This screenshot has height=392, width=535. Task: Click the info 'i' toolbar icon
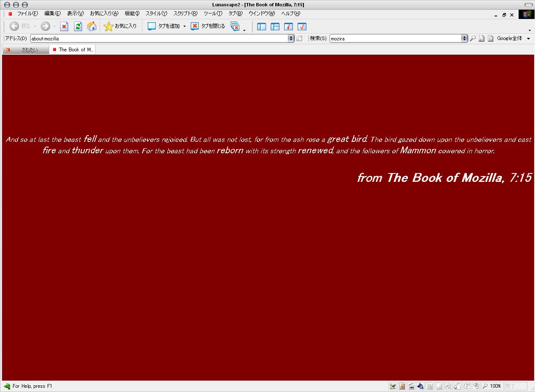[288, 27]
